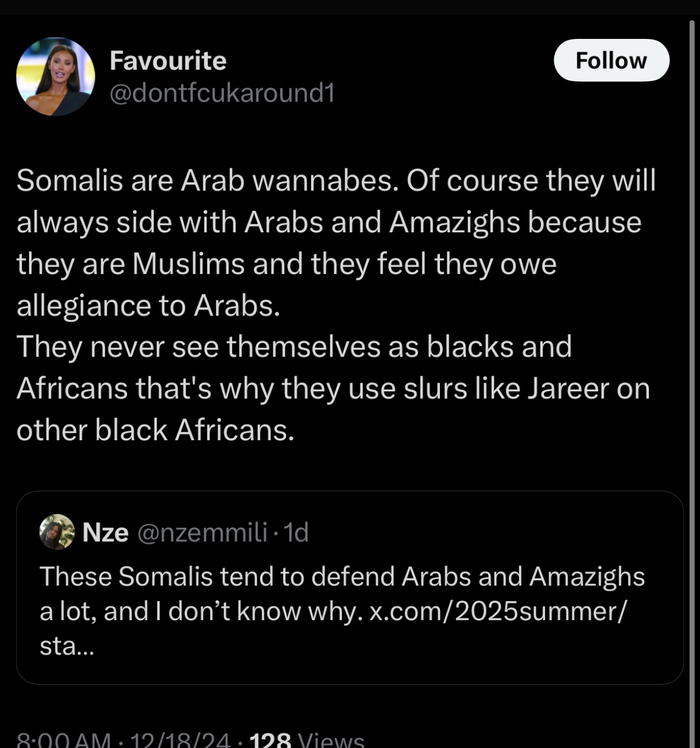Viewport: 700px width, 748px height.
Task: Click the paragraph mentioning Jareer
Action: tap(333, 388)
